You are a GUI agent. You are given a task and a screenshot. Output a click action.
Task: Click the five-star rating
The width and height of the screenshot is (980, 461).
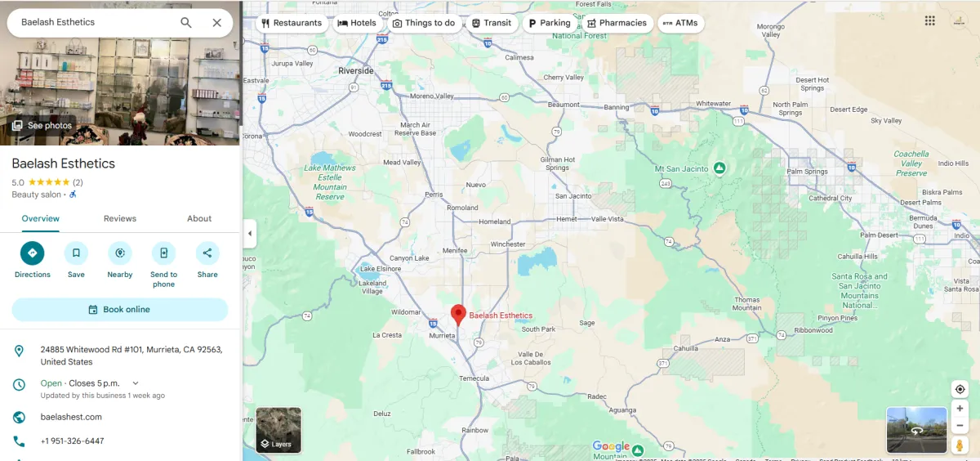pos(49,182)
